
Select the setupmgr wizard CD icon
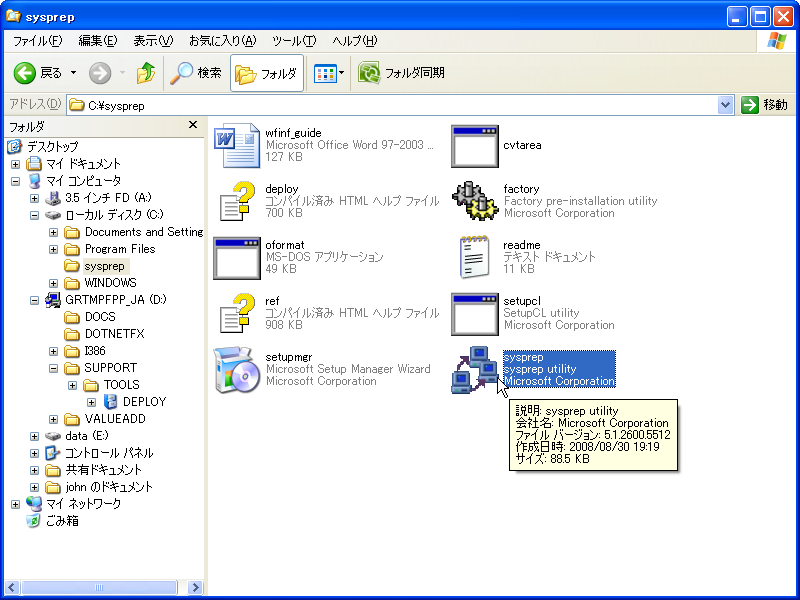point(236,369)
